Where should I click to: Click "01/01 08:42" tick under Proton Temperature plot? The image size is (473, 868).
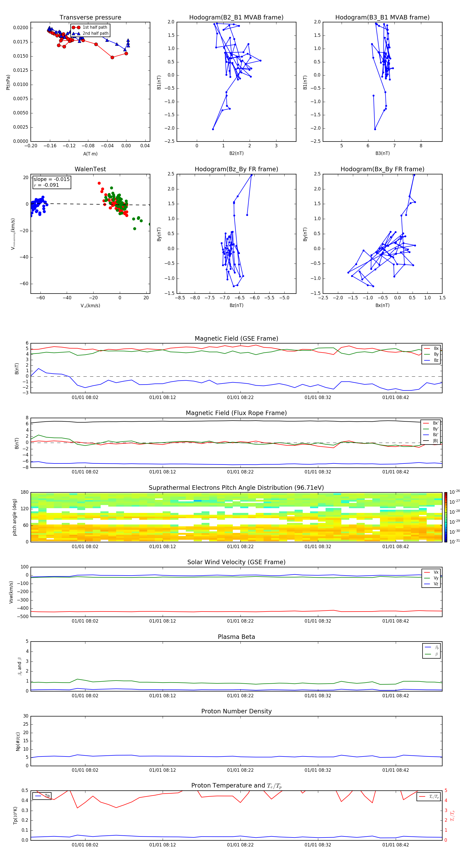click(395, 845)
